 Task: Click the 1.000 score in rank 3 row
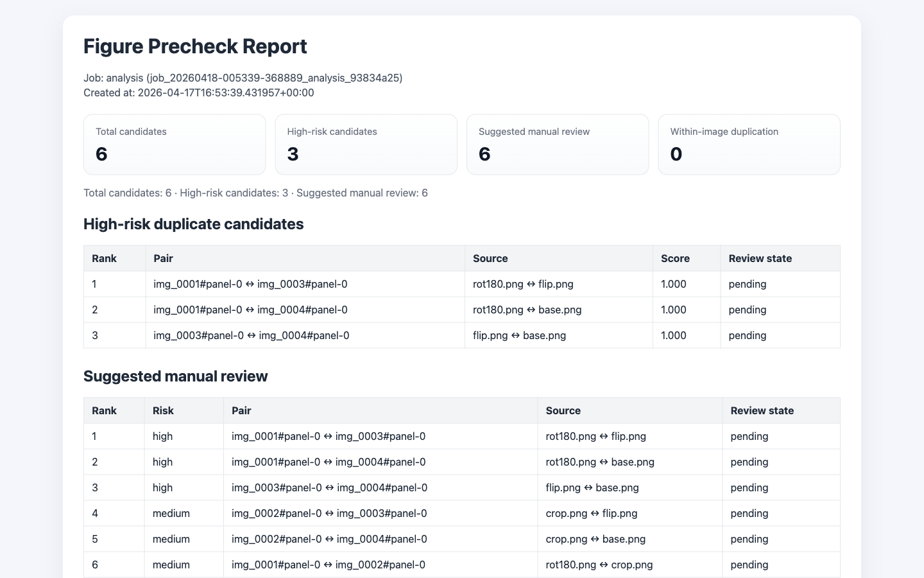673,335
